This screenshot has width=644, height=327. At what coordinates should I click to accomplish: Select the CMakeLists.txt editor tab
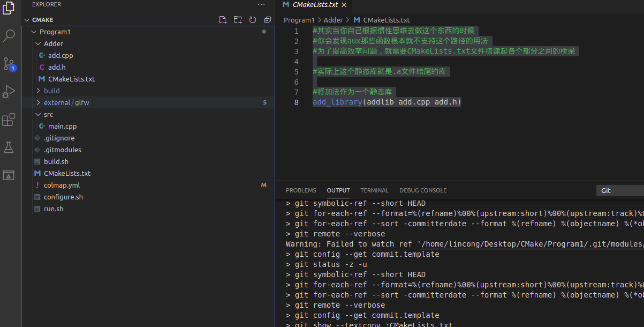(x=315, y=5)
